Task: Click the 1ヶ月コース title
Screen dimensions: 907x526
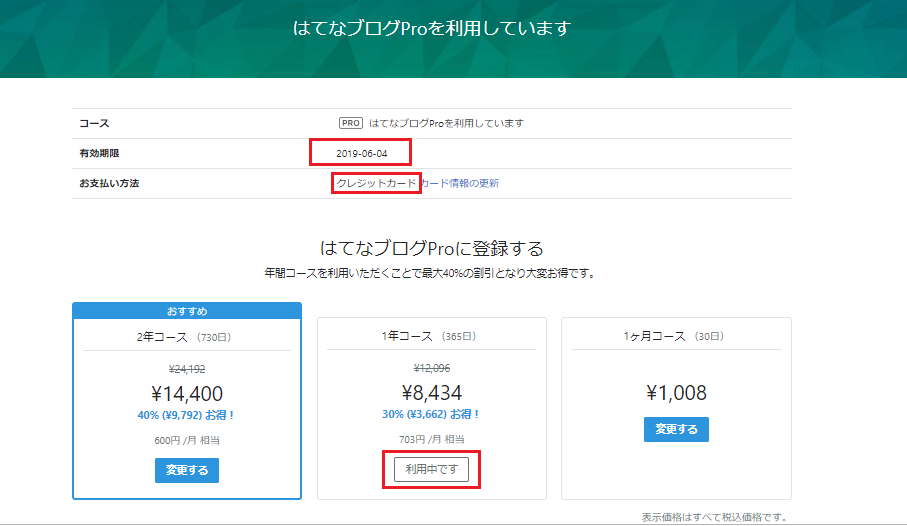Action: click(655, 336)
